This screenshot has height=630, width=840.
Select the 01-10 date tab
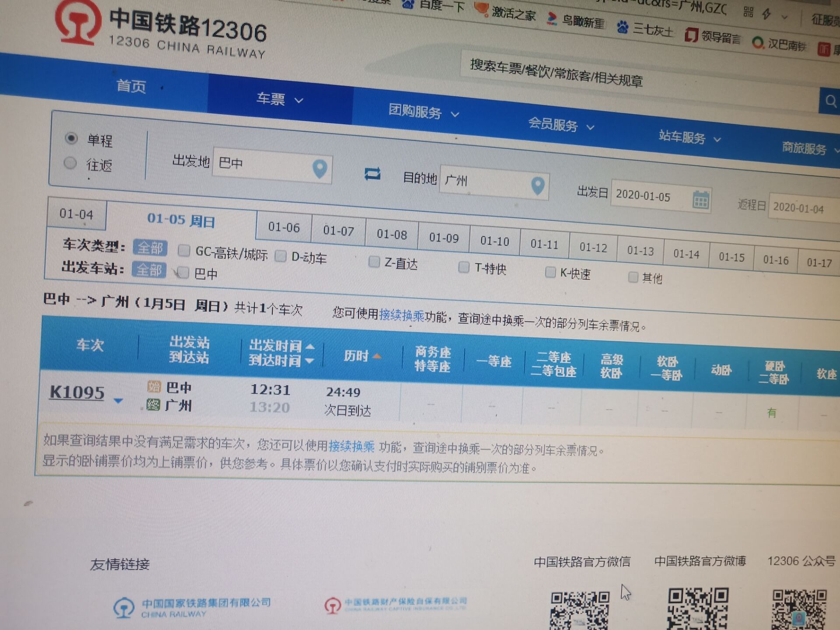point(495,241)
